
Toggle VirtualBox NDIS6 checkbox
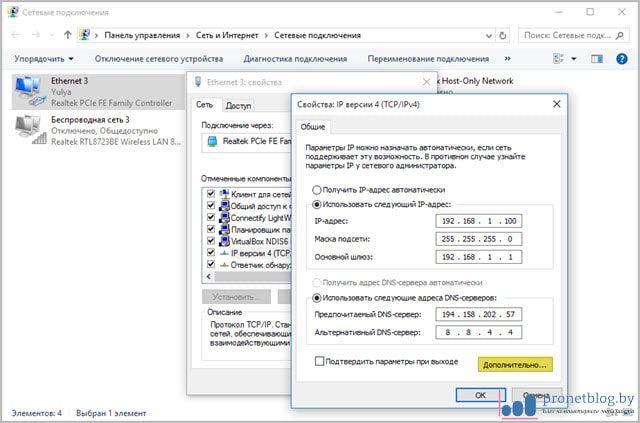(x=211, y=241)
